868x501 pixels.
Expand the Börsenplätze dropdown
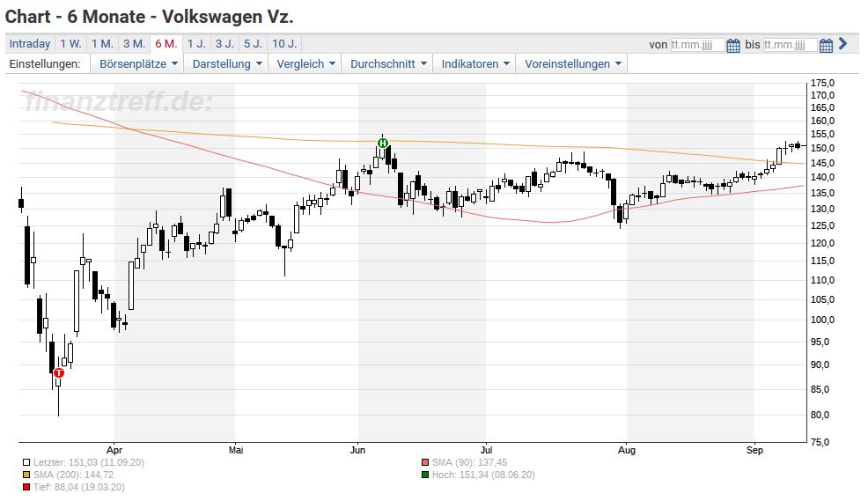pos(138,63)
